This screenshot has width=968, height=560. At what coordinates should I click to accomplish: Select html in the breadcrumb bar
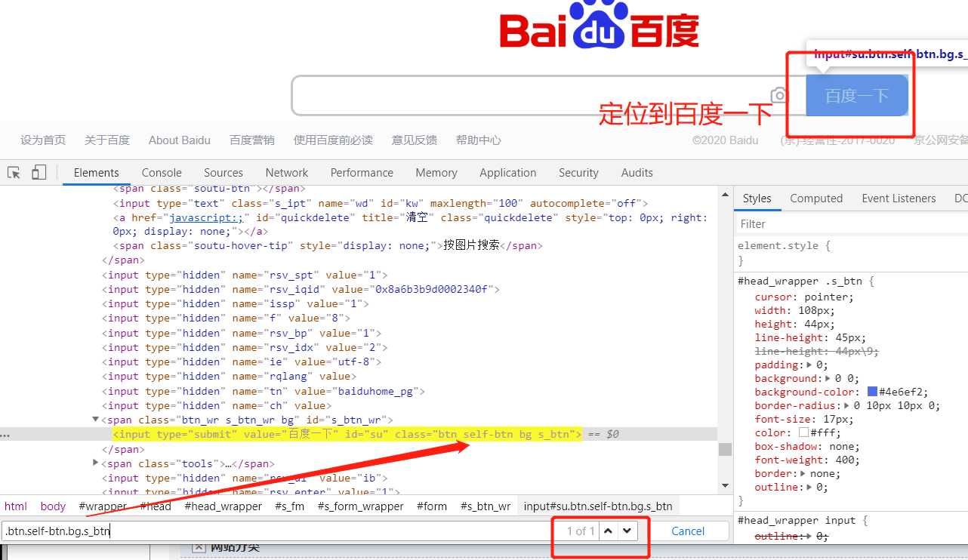16,506
